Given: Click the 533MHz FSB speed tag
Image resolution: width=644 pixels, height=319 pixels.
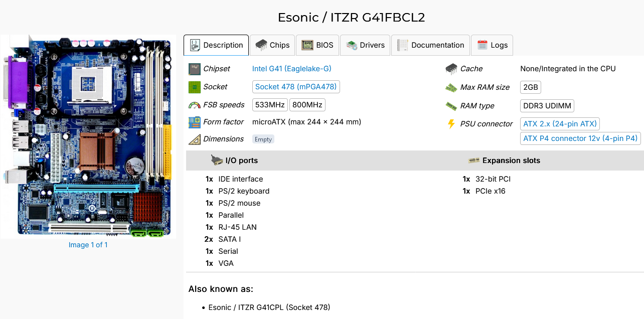Looking at the screenshot, I should point(270,105).
